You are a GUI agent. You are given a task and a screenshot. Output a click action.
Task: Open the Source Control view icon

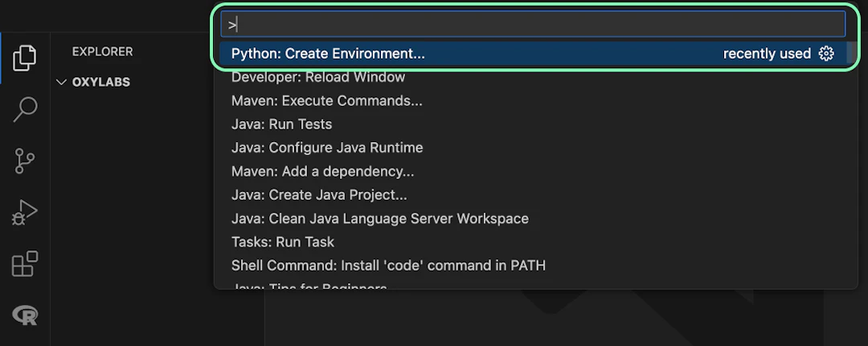[24, 161]
